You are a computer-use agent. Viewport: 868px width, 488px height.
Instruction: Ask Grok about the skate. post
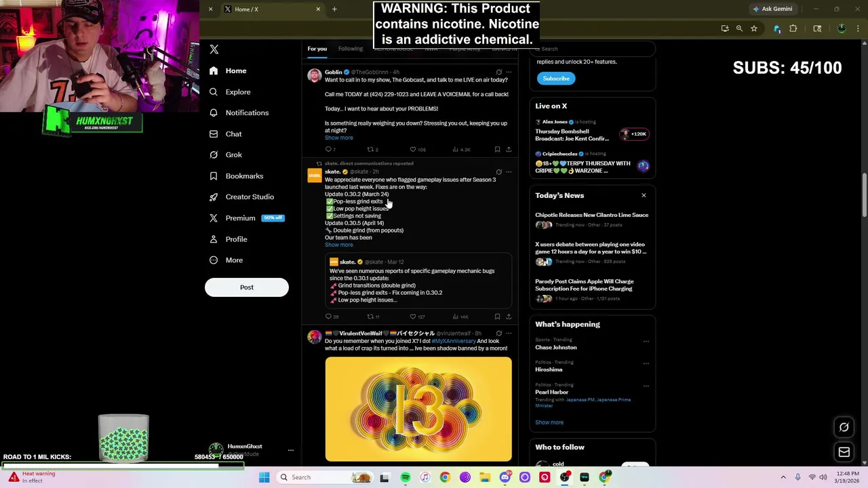(x=498, y=172)
